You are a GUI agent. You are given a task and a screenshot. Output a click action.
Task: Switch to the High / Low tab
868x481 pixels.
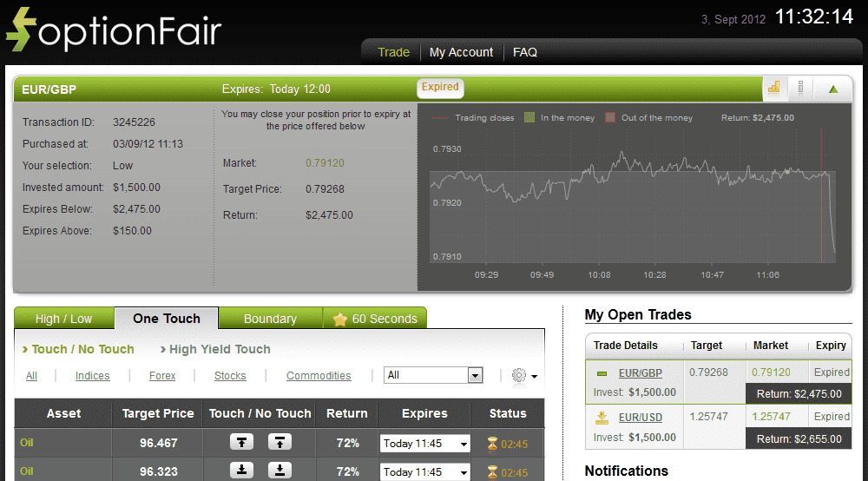point(63,319)
